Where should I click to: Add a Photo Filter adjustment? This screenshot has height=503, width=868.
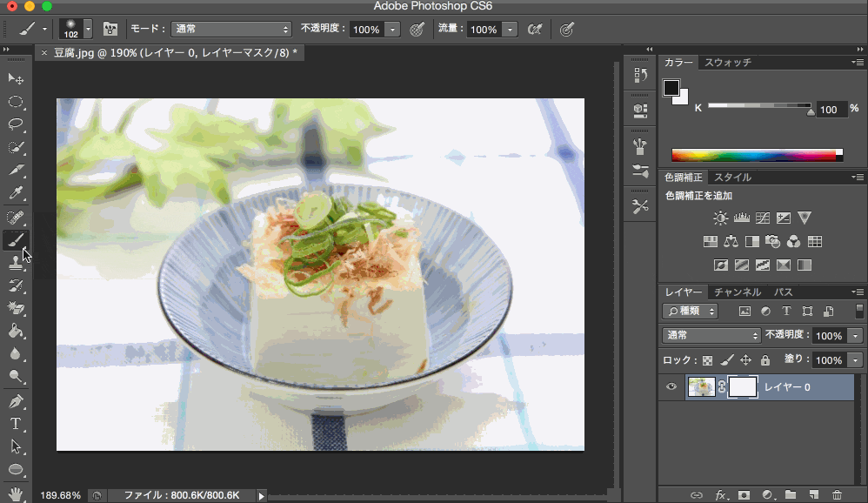pyautogui.click(x=773, y=242)
